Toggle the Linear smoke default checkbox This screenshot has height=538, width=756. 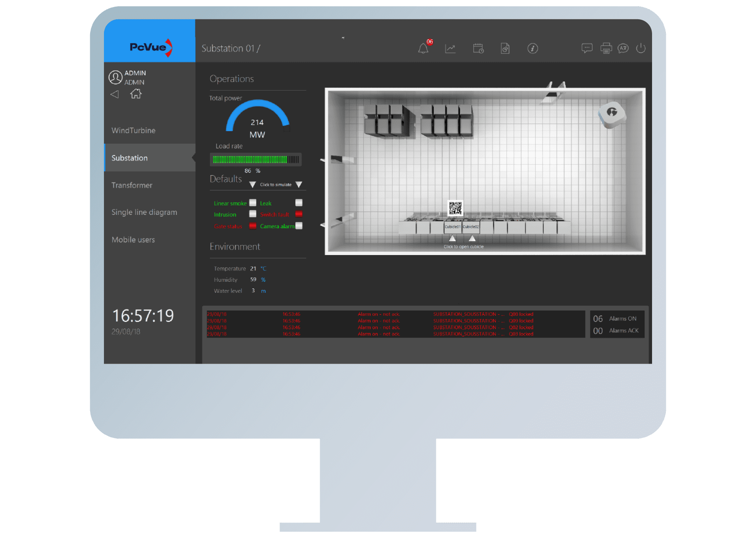tap(253, 203)
